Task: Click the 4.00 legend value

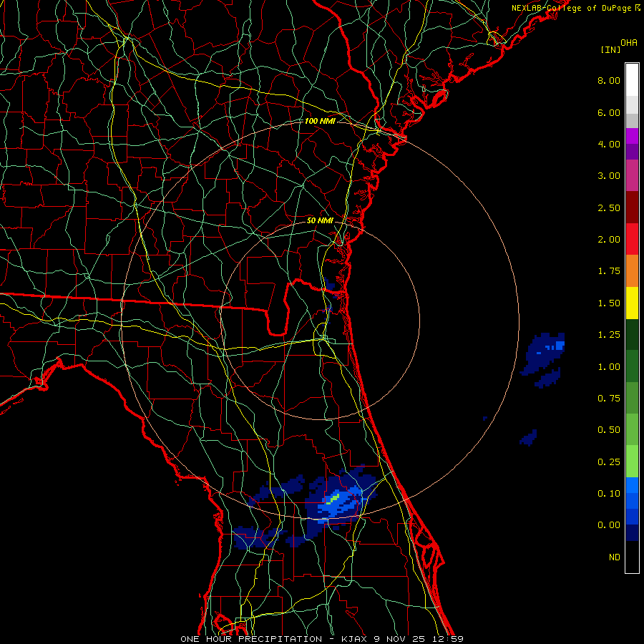Action: [609, 144]
